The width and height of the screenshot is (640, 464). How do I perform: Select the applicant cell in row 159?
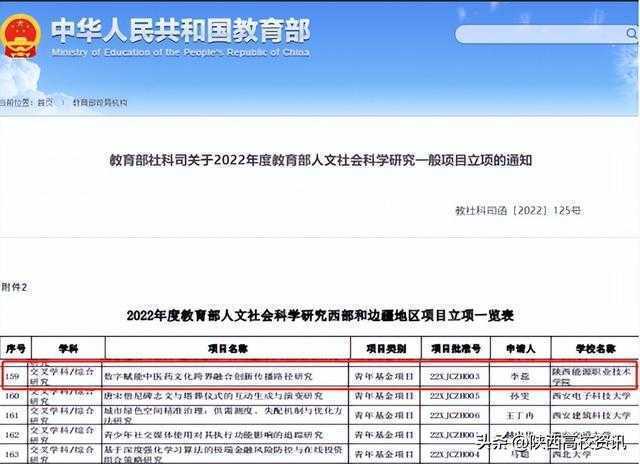[520, 376]
